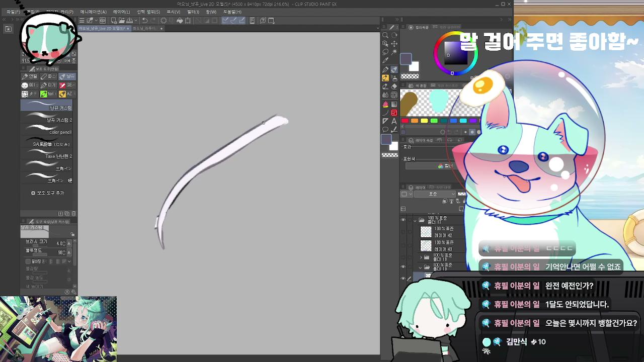The width and height of the screenshot is (644, 362).
Task: Toggle the first snap-to-ruler button
Action: coord(225,21)
